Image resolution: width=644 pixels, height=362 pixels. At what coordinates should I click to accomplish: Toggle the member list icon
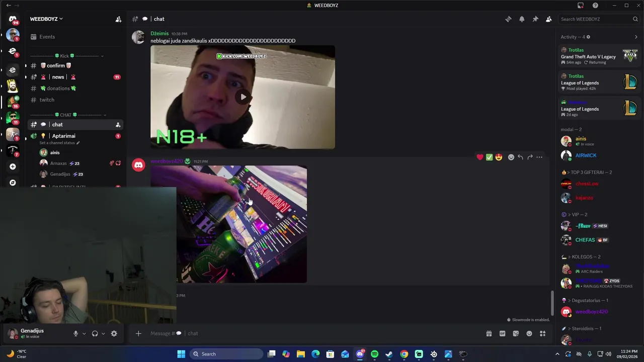549,19
